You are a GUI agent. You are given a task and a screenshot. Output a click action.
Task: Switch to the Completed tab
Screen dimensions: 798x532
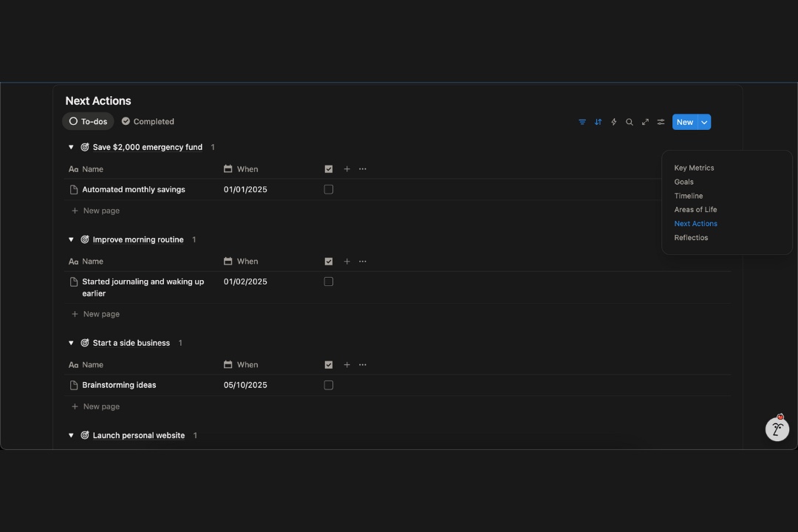coord(148,122)
